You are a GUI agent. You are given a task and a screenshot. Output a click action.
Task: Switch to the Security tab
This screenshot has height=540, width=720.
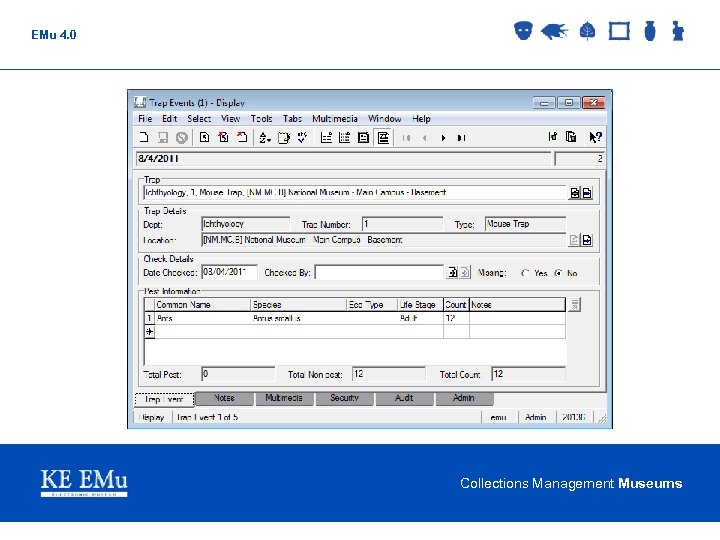[x=344, y=398]
